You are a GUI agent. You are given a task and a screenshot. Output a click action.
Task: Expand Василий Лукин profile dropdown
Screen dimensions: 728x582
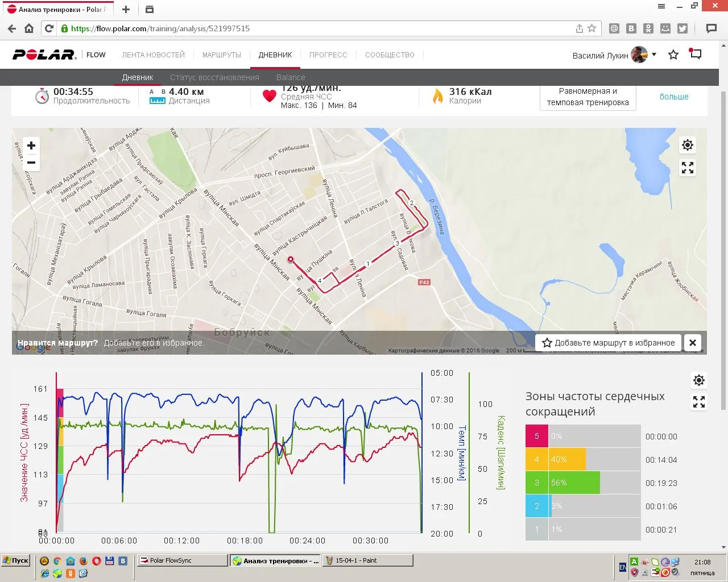[654, 55]
